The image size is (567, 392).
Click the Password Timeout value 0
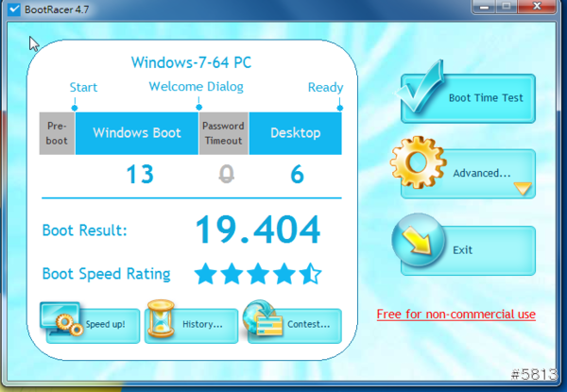click(x=227, y=174)
